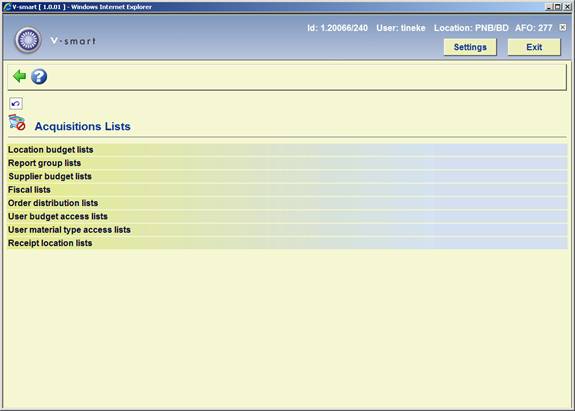Select Supplier budget lists

click(288, 176)
